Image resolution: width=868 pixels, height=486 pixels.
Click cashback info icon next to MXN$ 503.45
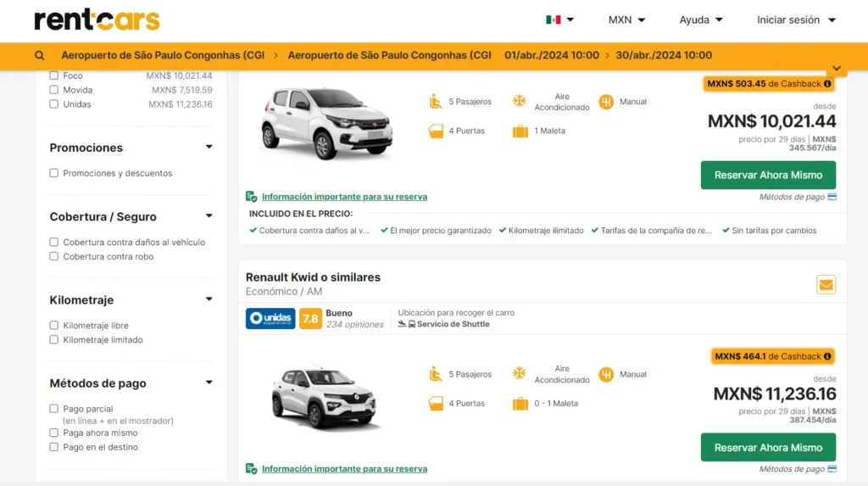point(827,84)
